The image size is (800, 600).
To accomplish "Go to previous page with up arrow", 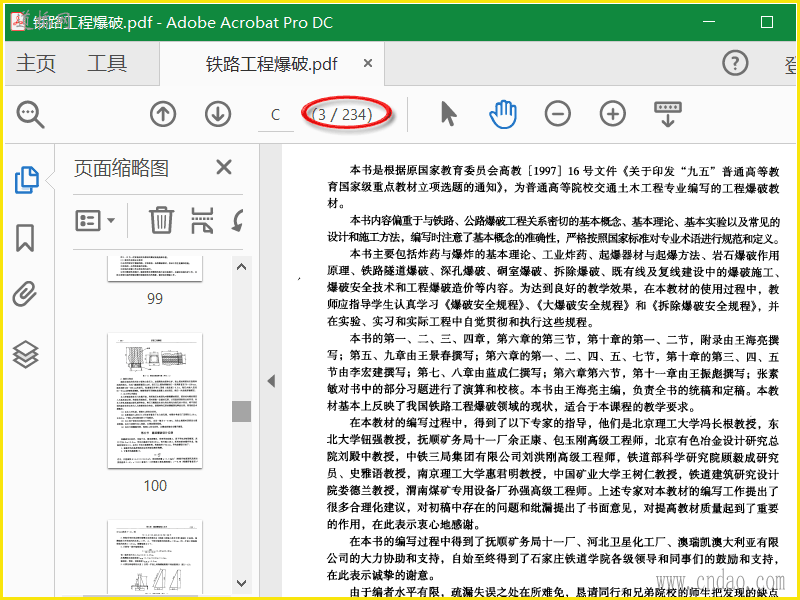I will point(163,114).
